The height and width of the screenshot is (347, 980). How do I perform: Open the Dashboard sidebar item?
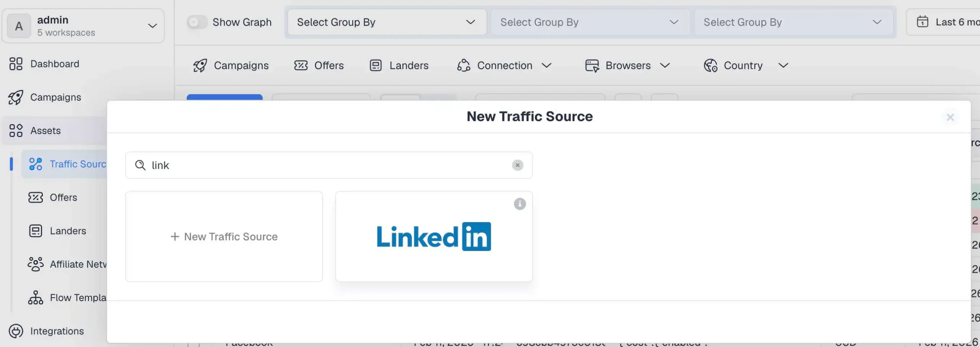[55, 64]
